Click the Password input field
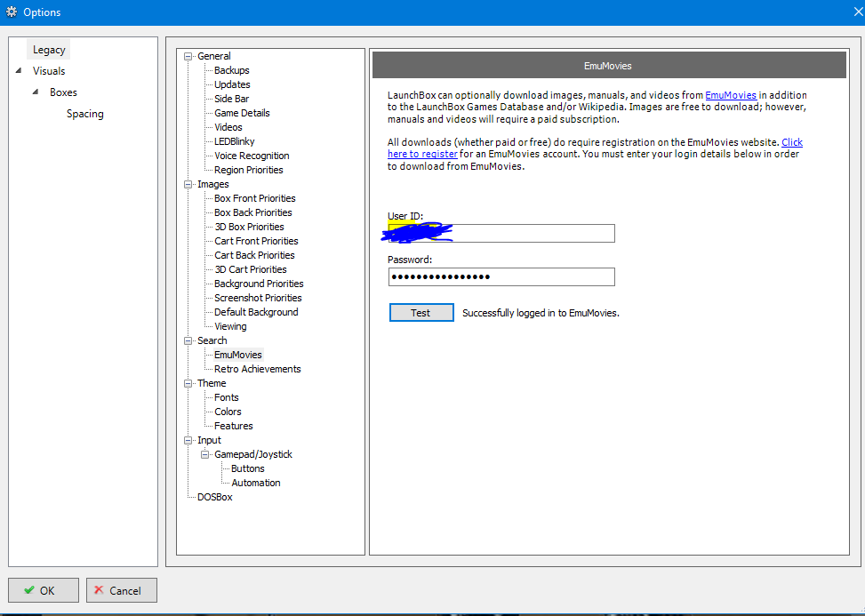This screenshot has height=616, width=865. pyautogui.click(x=501, y=276)
